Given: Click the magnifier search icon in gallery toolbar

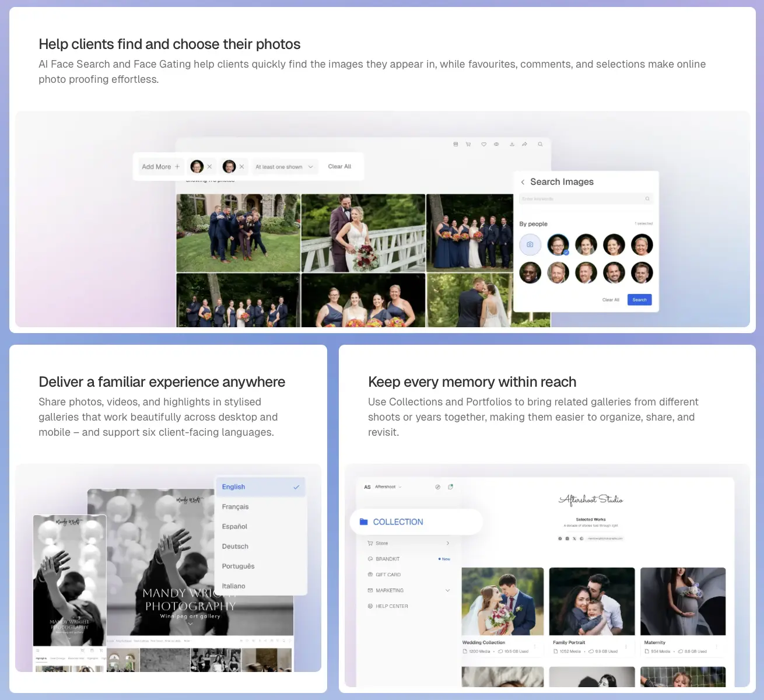Looking at the screenshot, I should (540, 144).
